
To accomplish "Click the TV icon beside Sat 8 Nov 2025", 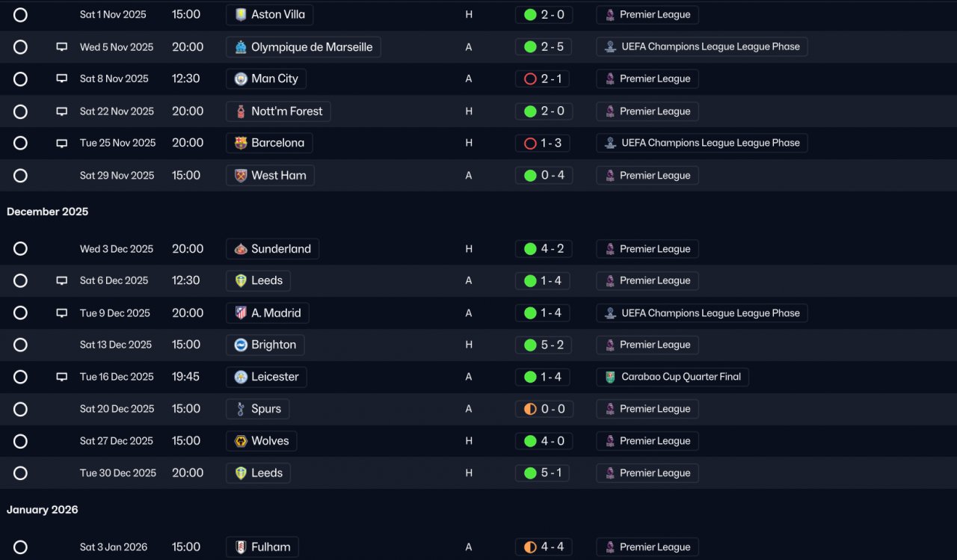I will pos(62,79).
